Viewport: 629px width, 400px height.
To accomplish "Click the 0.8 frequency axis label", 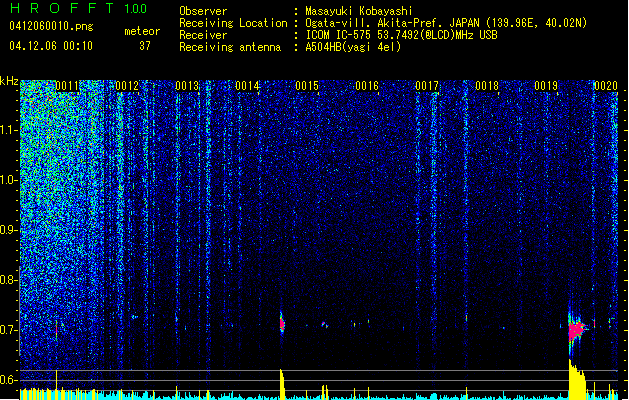I will pos(8,280).
